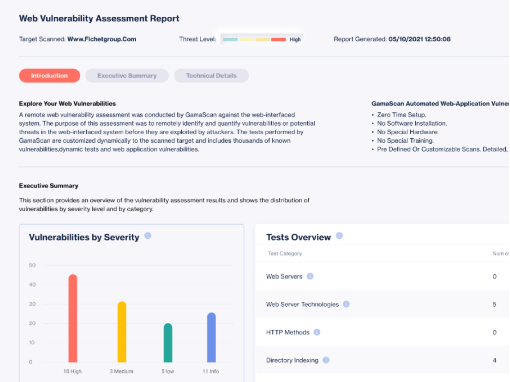
Task: Click the Explore Your Web Vulnerabilities heading
Action: coord(67,104)
